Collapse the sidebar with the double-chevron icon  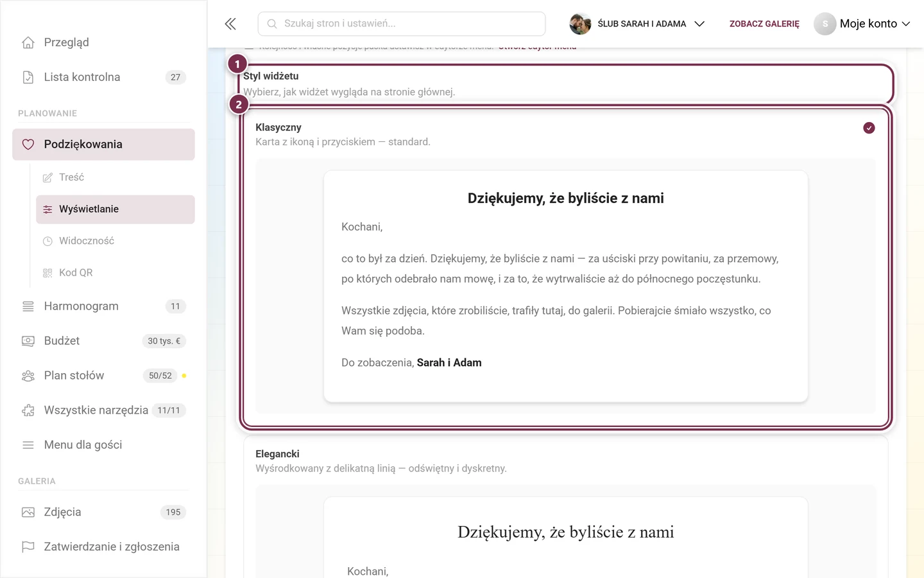click(x=230, y=24)
